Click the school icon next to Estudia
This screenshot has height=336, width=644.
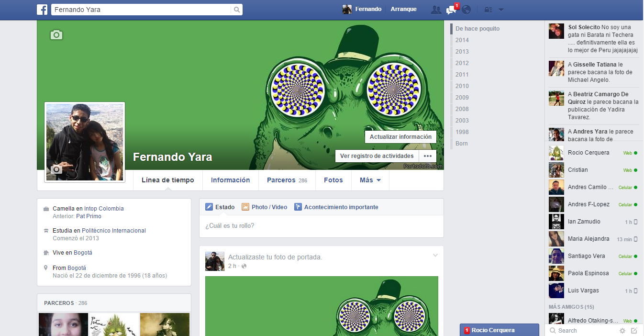click(x=46, y=231)
